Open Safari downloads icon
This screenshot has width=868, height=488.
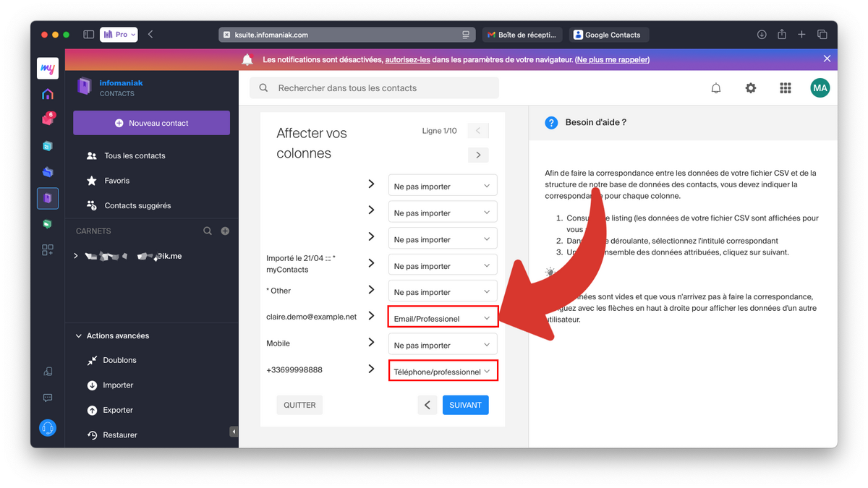click(x=762, y=34)
